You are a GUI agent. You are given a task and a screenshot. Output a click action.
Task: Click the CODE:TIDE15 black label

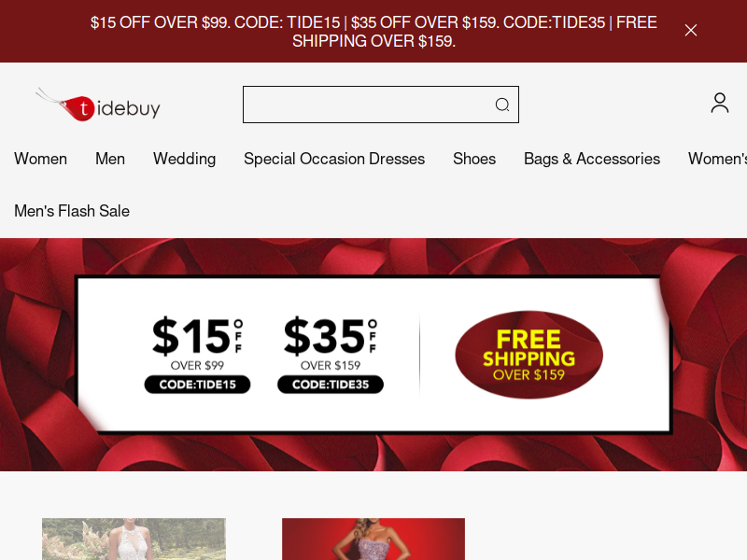pyautogui.click(x=197, y=385)
